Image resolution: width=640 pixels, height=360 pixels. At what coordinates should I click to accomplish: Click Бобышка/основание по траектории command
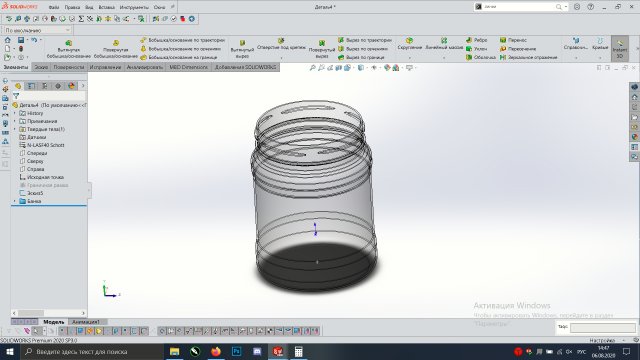coord(182,40)
